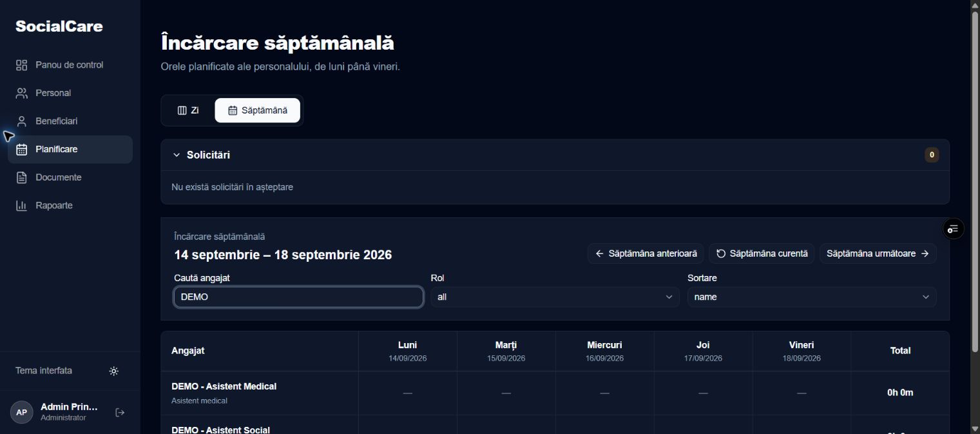
Task: Switch to Zi day view
Action: pos(188,110)
